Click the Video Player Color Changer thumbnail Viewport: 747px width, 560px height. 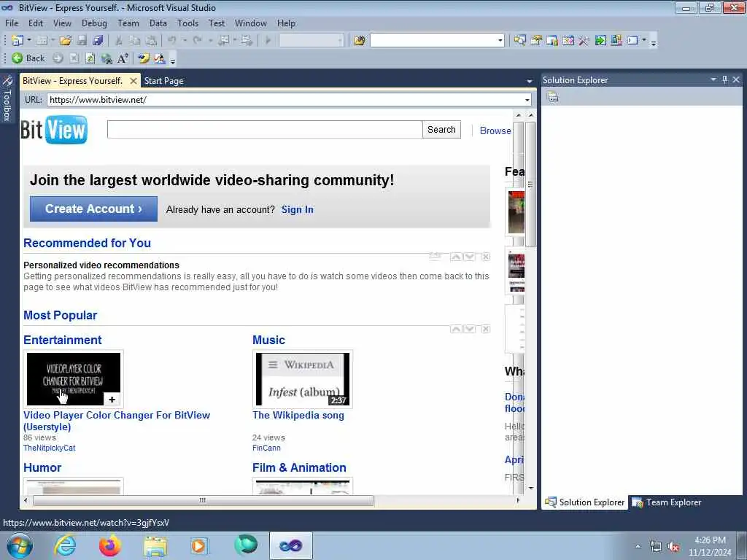click(74, 379)
